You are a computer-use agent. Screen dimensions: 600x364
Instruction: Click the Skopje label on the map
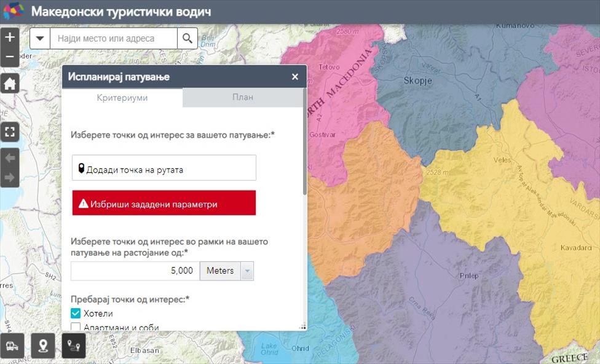(x=418, y=81)
